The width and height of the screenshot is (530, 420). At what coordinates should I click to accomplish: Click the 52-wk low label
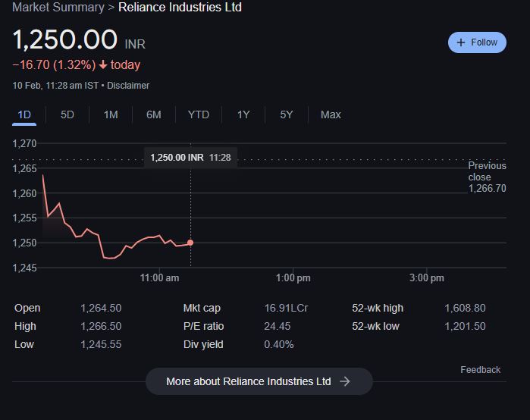pyautogui.click(x=375, y=327)
